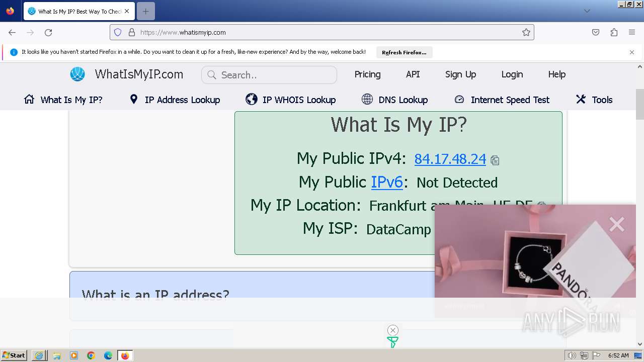Open the Pricing page

coord(367,74)
